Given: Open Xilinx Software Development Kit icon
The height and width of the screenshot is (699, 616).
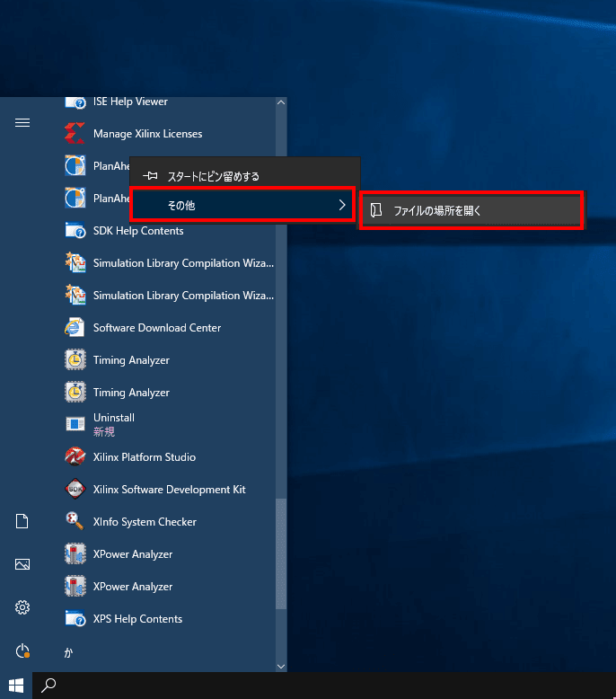Looking at the screenshot, I should [x=75, y=490].
